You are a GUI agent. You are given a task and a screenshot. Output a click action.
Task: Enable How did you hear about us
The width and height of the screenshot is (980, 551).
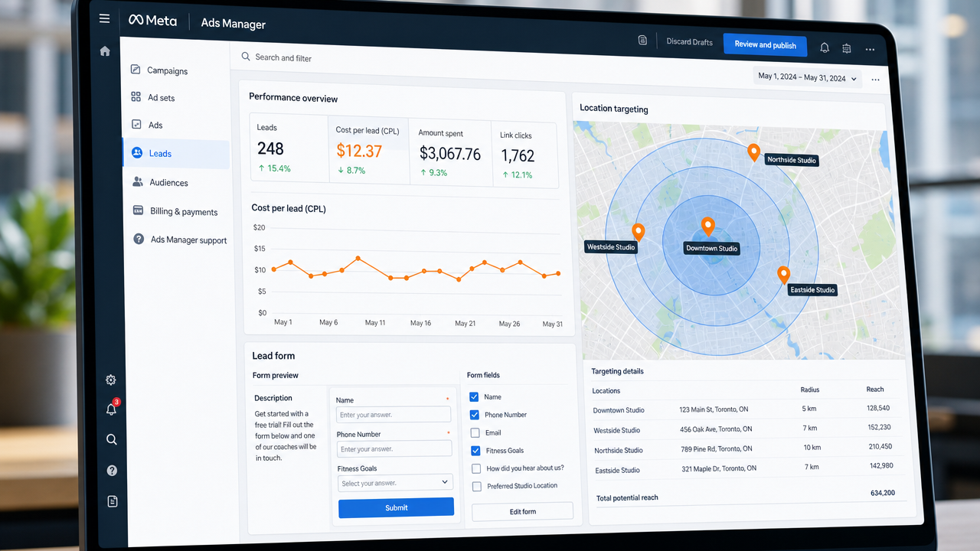point(476,468)
